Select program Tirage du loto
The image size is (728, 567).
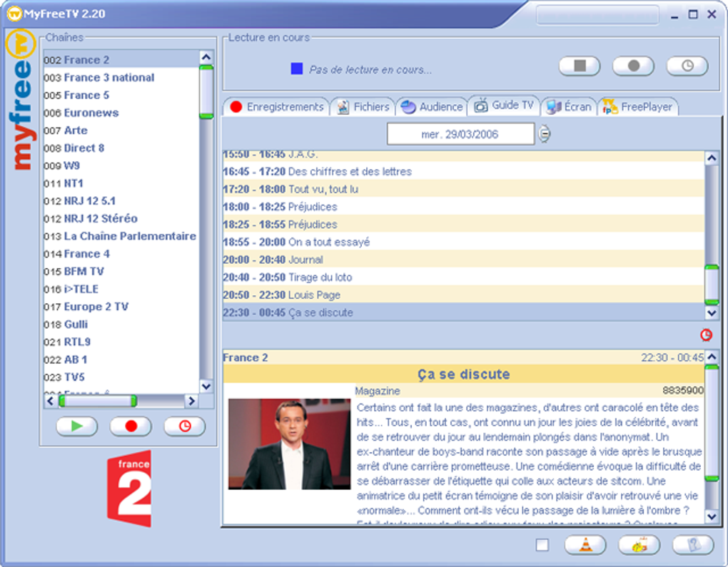(463, 277)
